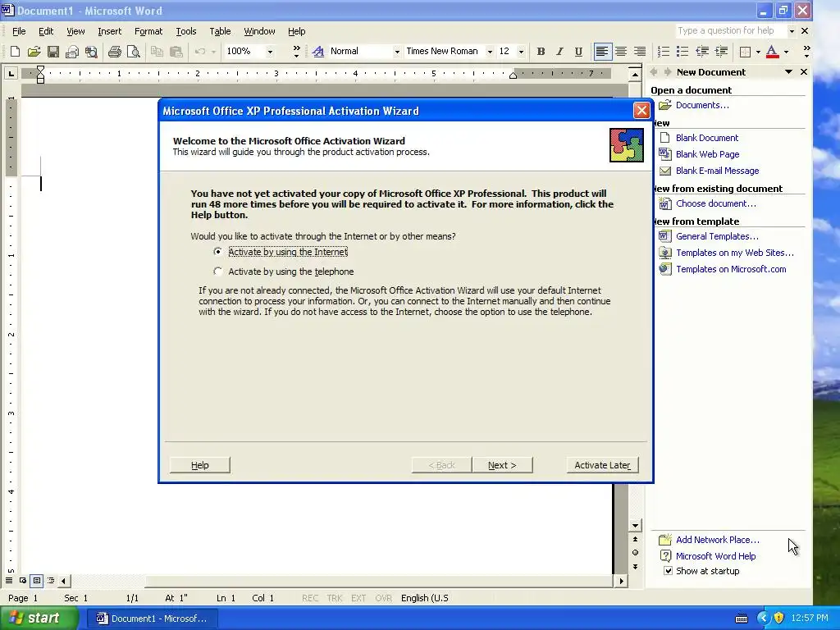Viewport: 840px width, 630px height.
Task: Click the Print Preview toolbar icon
Action: click(134, 52)
